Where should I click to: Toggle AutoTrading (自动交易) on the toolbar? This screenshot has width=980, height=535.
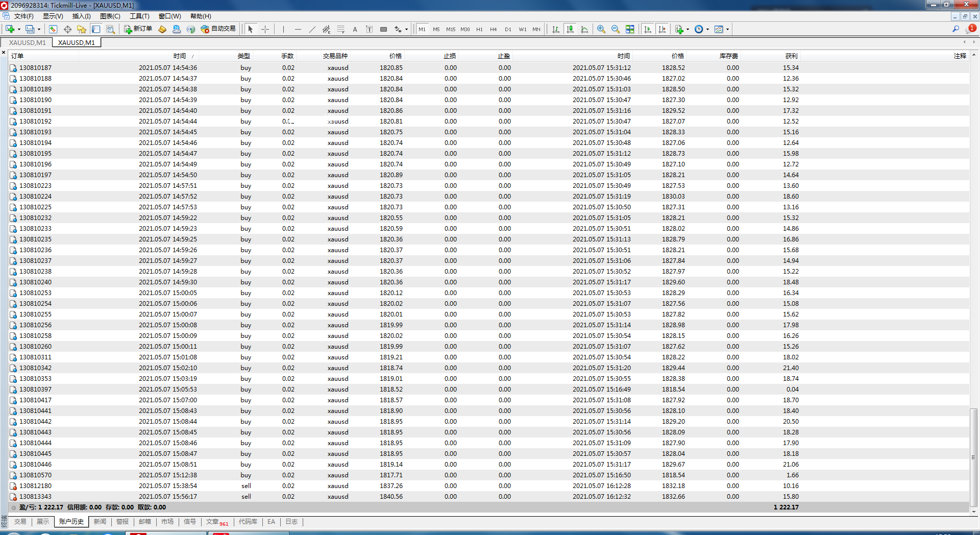pos(218,29)
